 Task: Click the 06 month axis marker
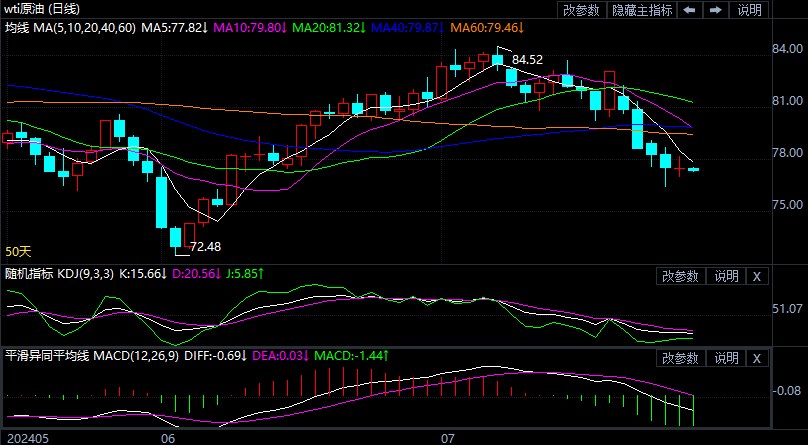(x=168, y=438)
